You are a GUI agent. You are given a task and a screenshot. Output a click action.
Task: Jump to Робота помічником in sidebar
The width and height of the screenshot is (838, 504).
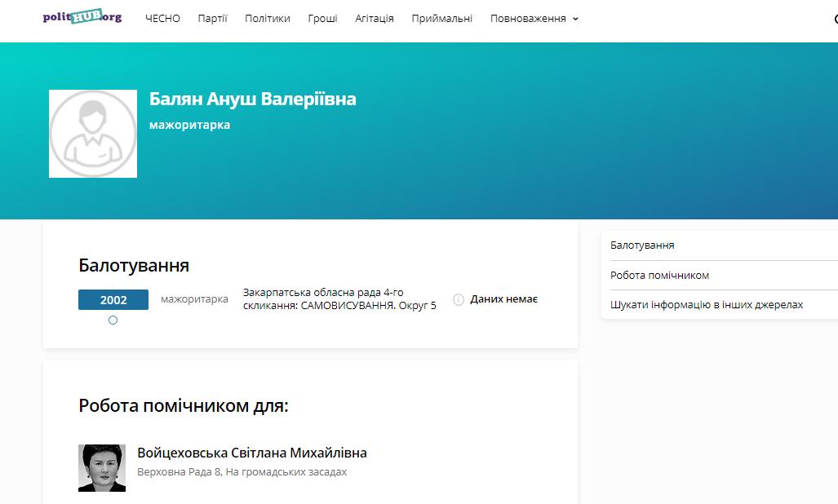[x=659, y=275]
